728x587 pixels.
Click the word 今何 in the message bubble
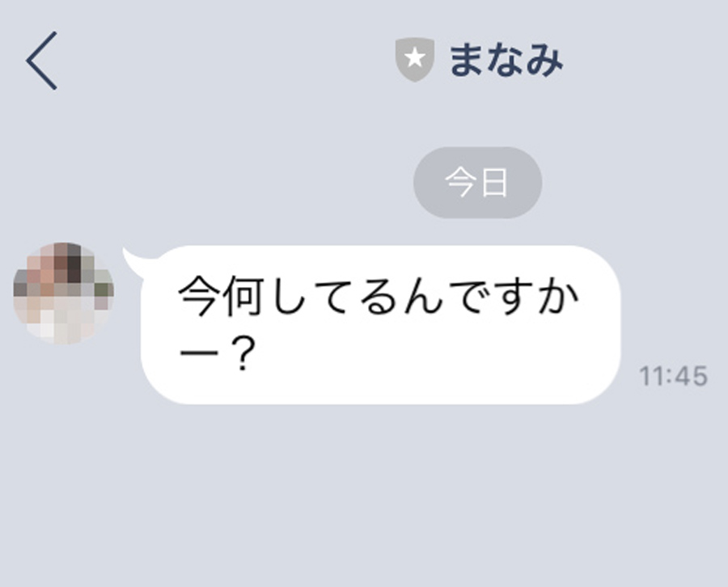222,296
